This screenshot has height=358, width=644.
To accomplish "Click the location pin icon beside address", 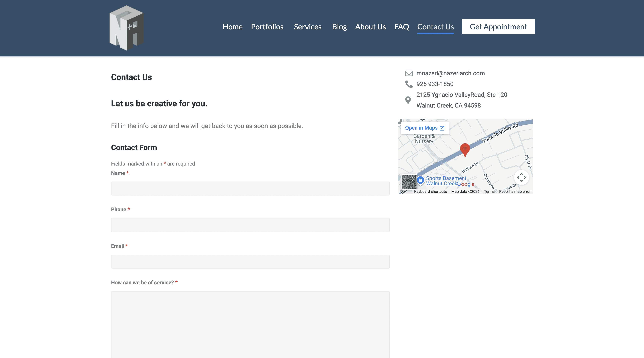I will tap(408, 100).
